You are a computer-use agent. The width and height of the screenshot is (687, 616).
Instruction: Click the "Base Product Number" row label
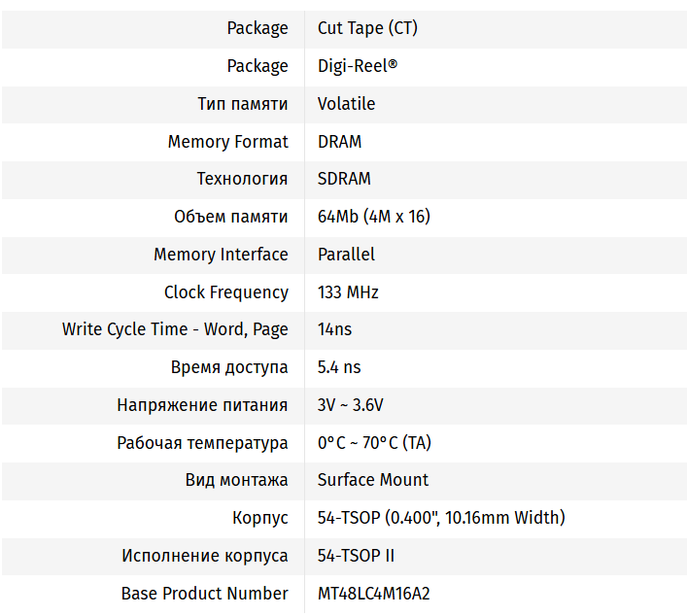[204, 594]
